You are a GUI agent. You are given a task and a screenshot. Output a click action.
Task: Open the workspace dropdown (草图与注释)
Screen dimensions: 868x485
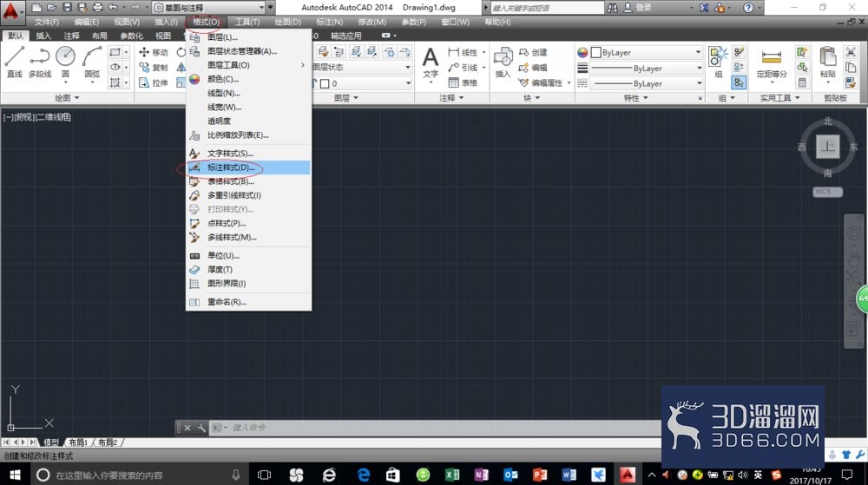[207, 8]
